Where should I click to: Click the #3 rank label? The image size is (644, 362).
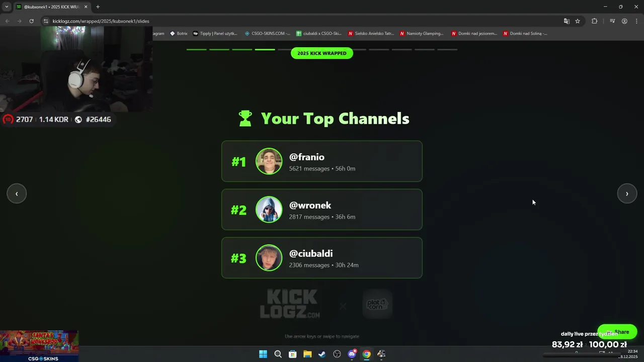pyautogui.click(x=238, y=258)
